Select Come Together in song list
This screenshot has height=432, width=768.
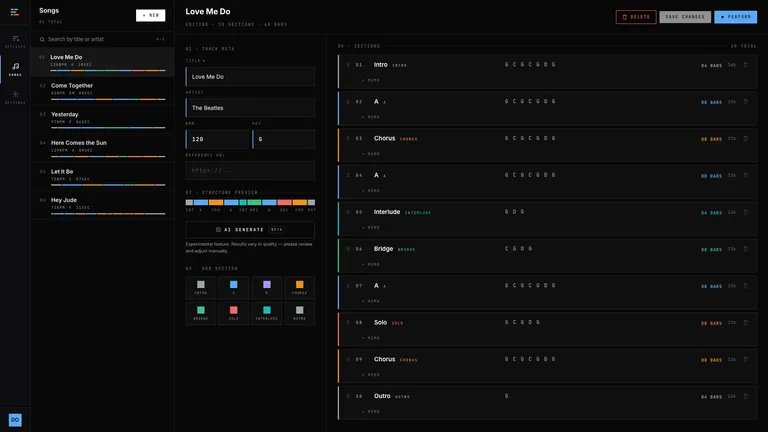pyautogui.click(x=102, y=91)
